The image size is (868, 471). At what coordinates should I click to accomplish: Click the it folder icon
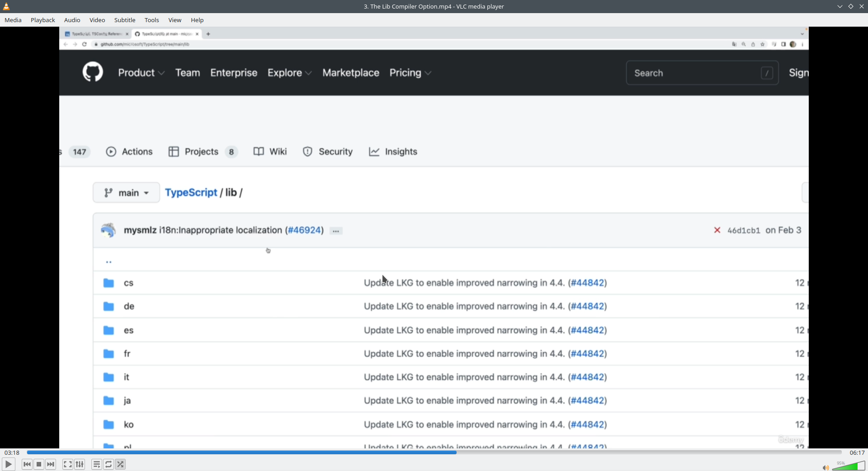[108, 377]
